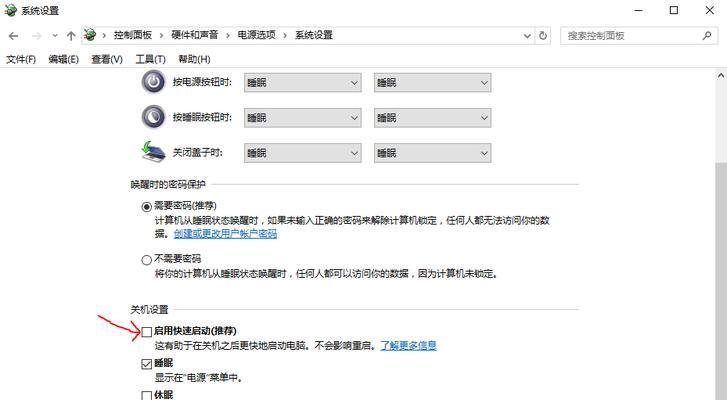Open 编辑(E) menu
Image resolution: width=727 pixels, height=400 pixels.
(x=64, y=59)
